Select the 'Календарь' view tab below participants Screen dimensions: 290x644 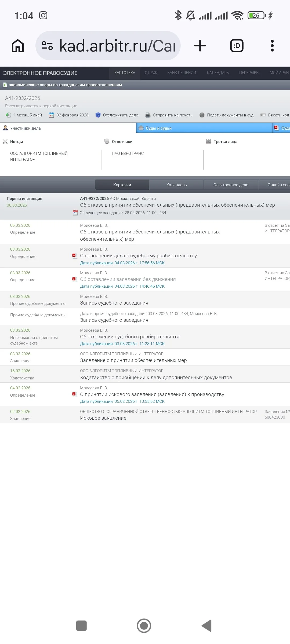pos(176,185)
